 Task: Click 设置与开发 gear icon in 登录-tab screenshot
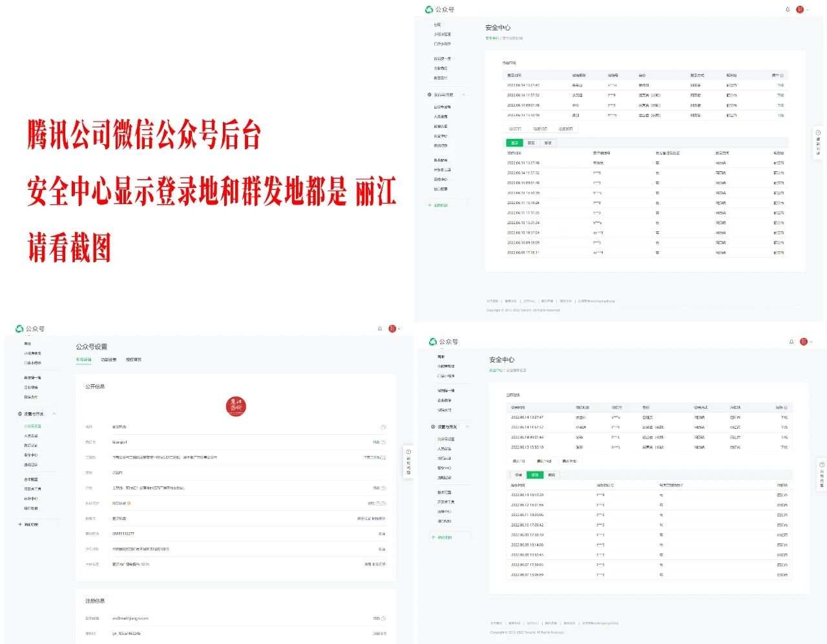pyautogui.click(x=430, y=95)
